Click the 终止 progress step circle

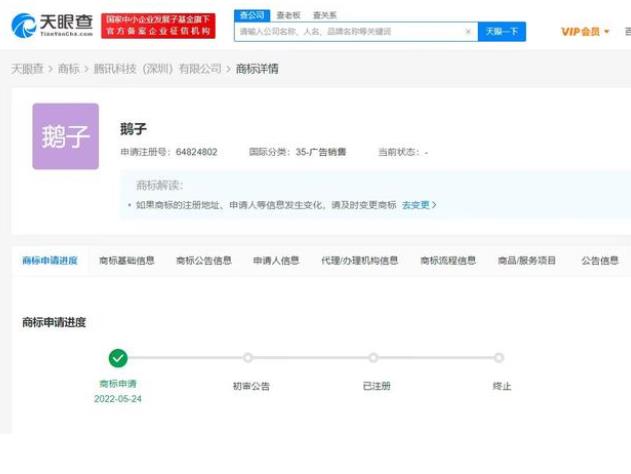point(499,358)
